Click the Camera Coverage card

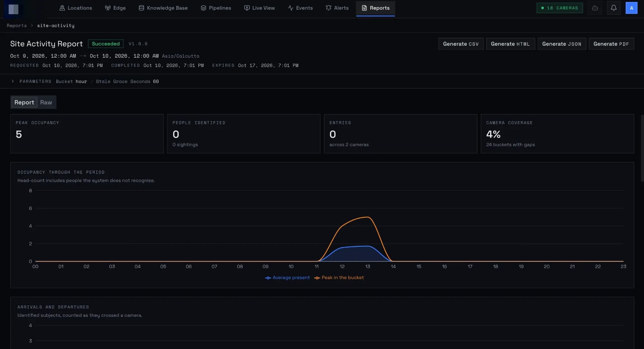click(557, 134)
